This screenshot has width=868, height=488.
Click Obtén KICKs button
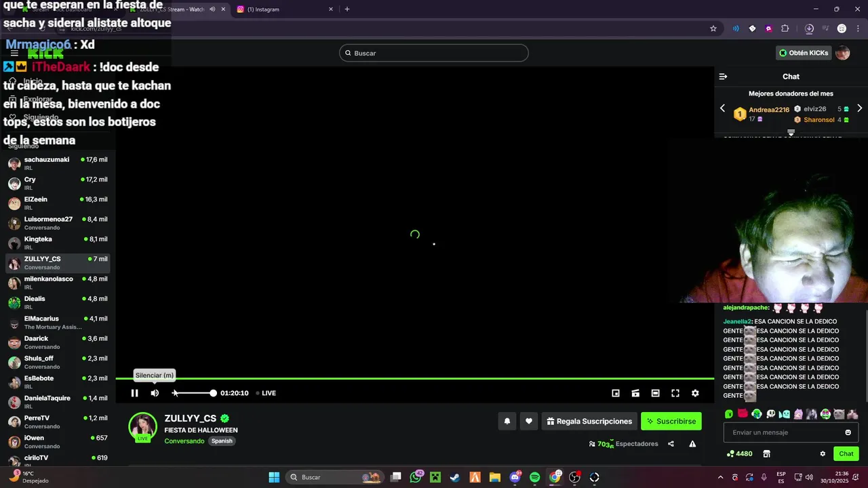(804, 53)
